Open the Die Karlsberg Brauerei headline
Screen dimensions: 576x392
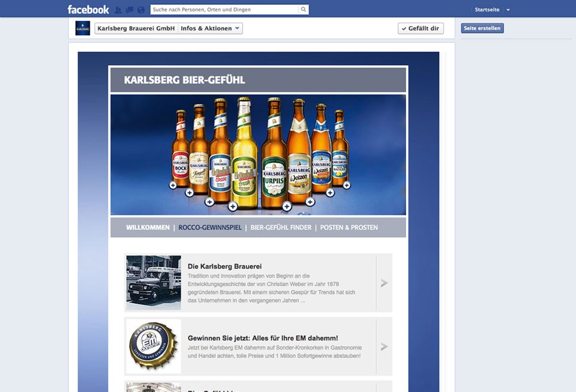point(225,267)
